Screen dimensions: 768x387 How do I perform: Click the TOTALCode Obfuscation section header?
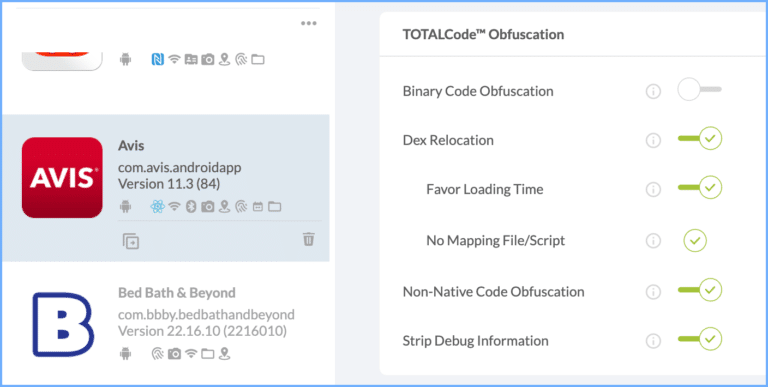click(x=483, y=35)
